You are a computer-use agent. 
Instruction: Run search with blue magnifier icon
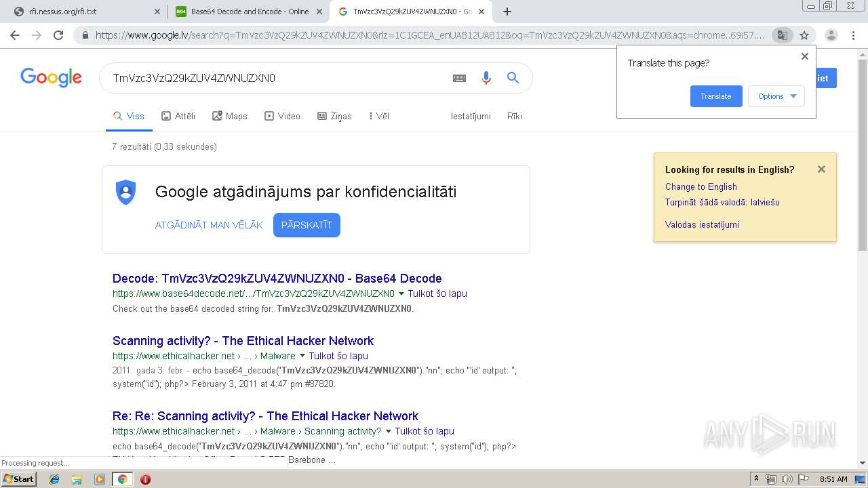point(513,78)
